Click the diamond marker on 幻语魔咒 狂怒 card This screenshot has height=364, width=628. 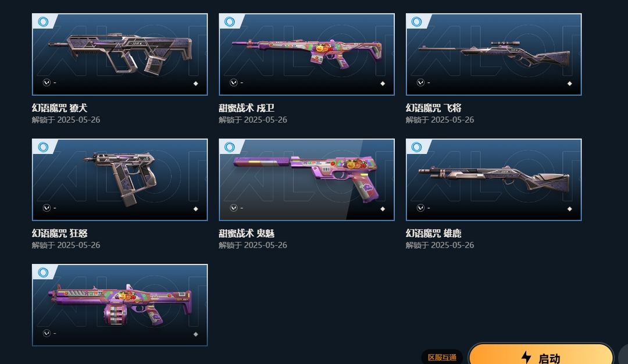[x=196, y=209]
